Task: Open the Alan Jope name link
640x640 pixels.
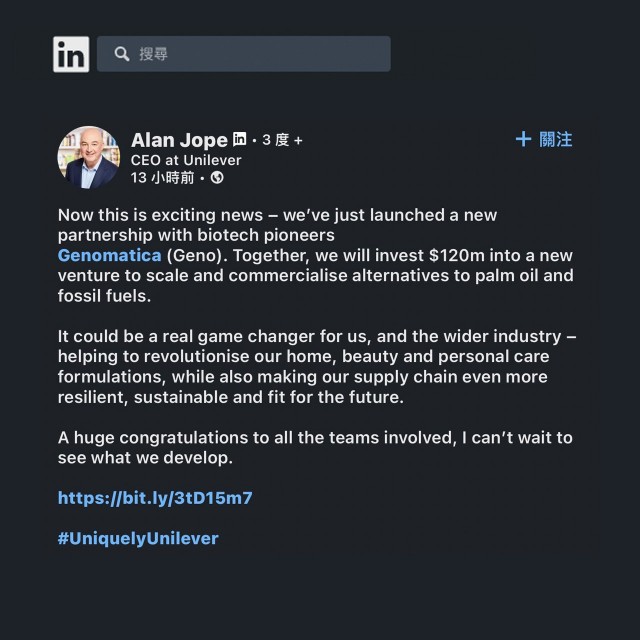Action: 179,140
